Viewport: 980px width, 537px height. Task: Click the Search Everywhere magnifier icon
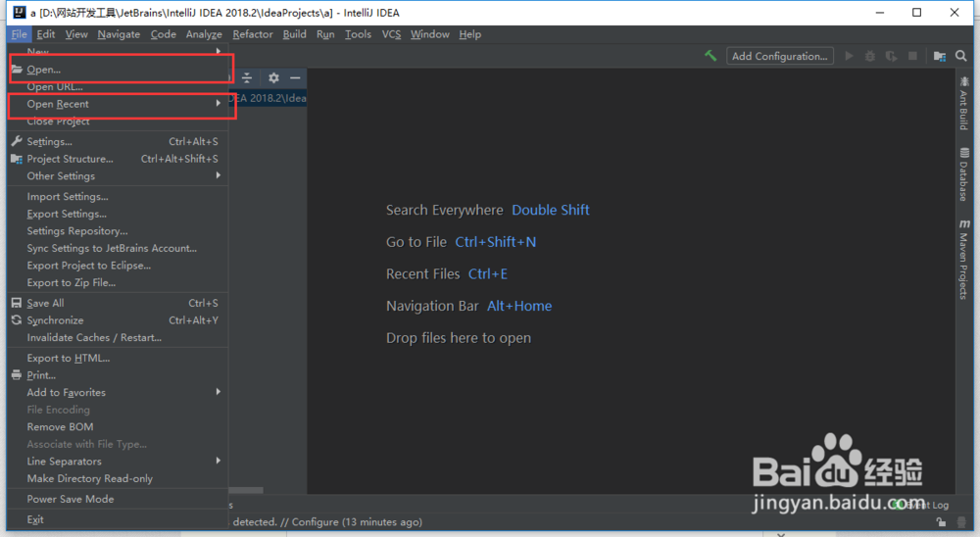pos(961,56)
